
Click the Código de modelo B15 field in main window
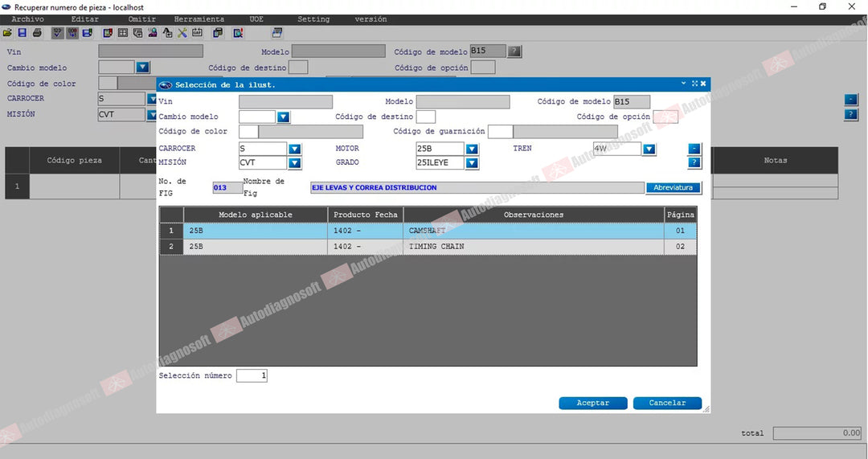click(488, 51)
